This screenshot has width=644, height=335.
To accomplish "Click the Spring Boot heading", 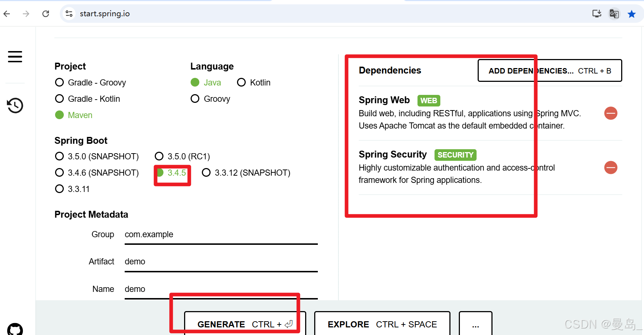I will pyautogui.click(x=81, y=141).
